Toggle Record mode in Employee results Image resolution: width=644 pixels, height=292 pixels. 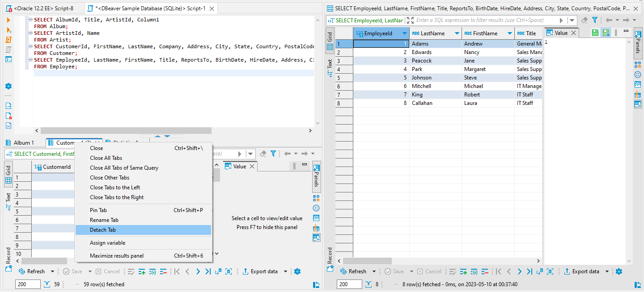tap(330, 259)
